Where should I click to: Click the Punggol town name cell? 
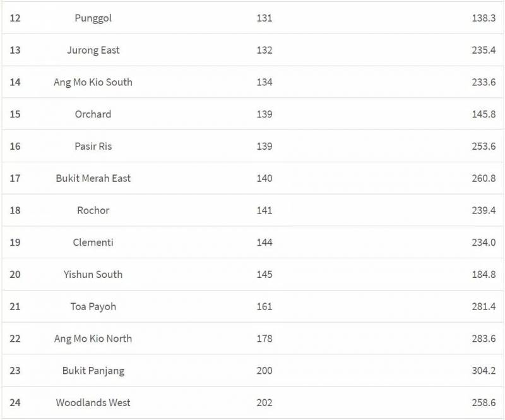93,18
